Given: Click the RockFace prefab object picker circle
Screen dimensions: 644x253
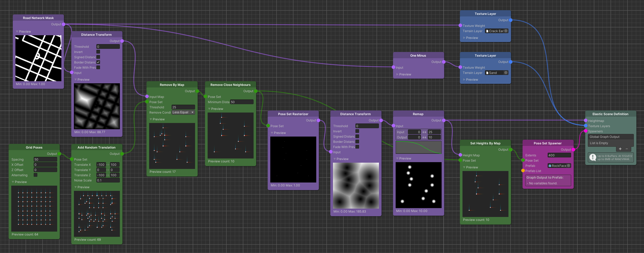Looking at the screenshot, I should 569,166.
